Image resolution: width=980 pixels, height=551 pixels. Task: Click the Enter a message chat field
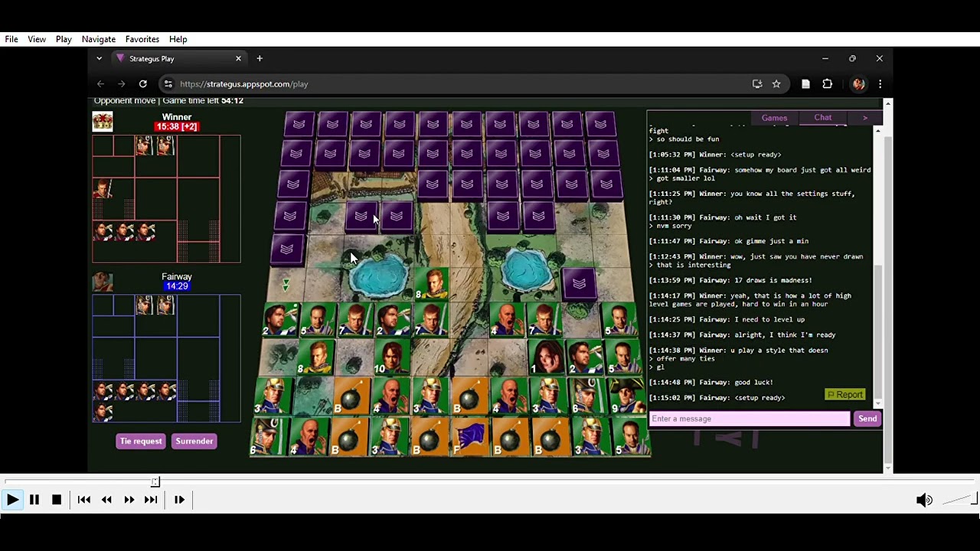(750, 419)
